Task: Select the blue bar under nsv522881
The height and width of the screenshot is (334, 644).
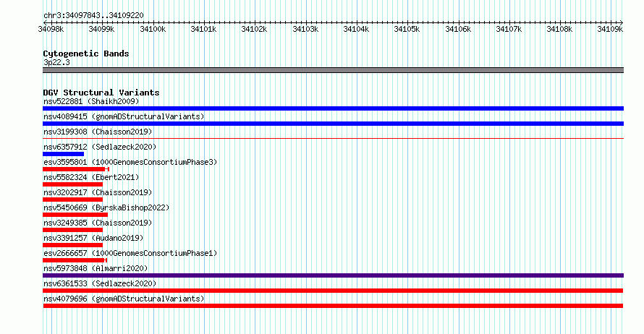Action: coord(333,108)
